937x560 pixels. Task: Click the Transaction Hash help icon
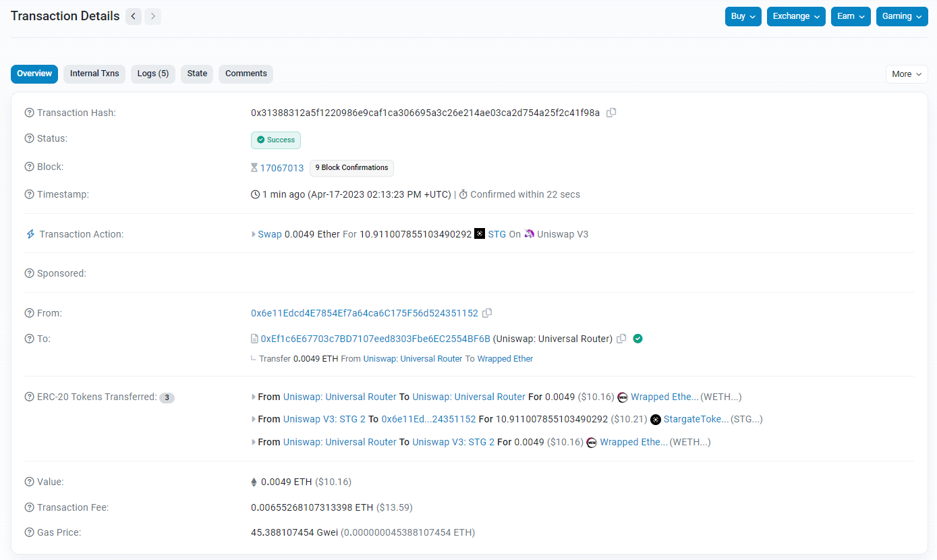point(29,113)
